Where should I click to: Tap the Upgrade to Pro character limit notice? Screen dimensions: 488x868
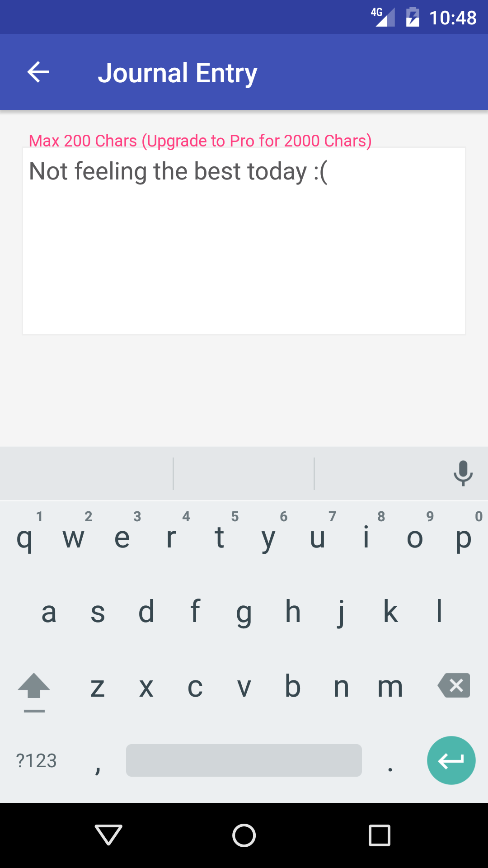(200, 141)
